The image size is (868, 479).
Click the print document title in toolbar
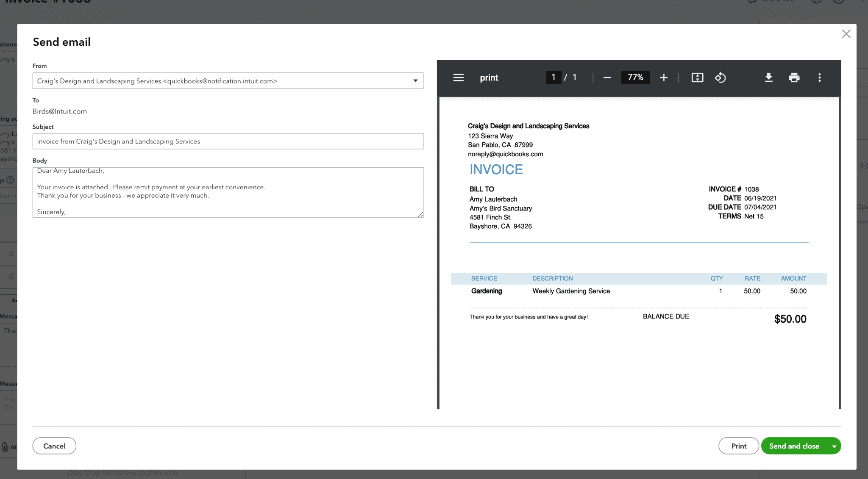[489, 78]
